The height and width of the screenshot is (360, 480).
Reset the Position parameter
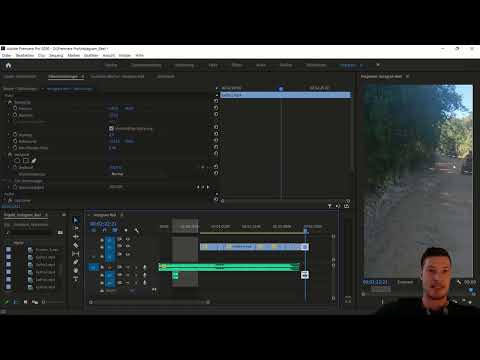(x=216, y=108)
